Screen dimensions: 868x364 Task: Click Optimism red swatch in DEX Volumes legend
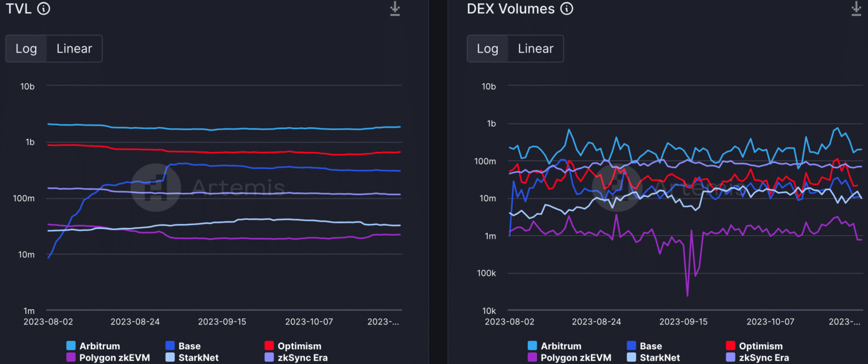click(x=730, y=346)
